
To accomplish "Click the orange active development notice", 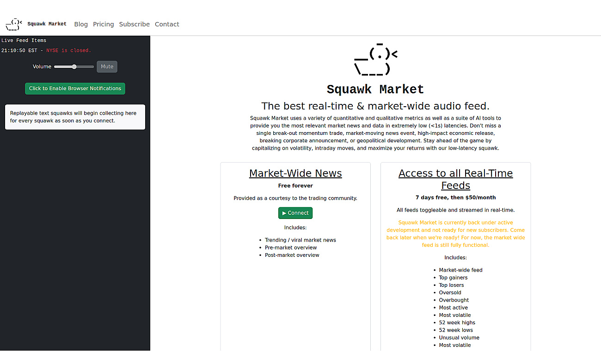I will 456,234.
